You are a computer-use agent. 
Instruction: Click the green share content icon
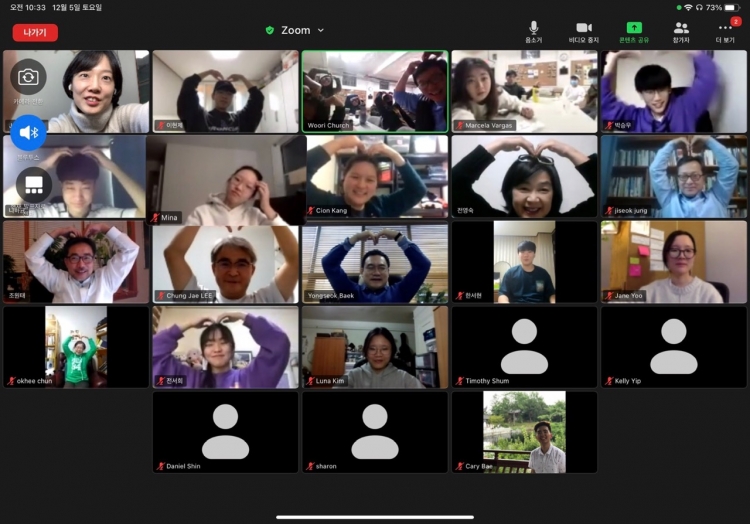(x=634, y=28)
